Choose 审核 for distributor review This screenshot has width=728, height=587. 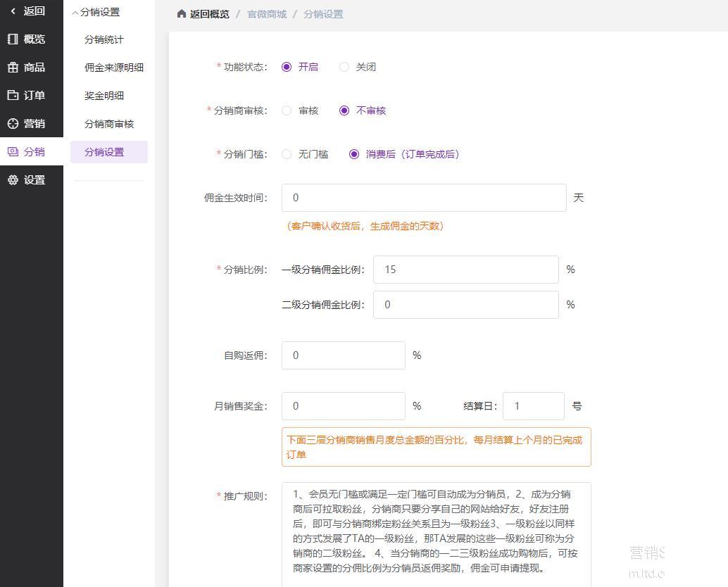[287, 111]
